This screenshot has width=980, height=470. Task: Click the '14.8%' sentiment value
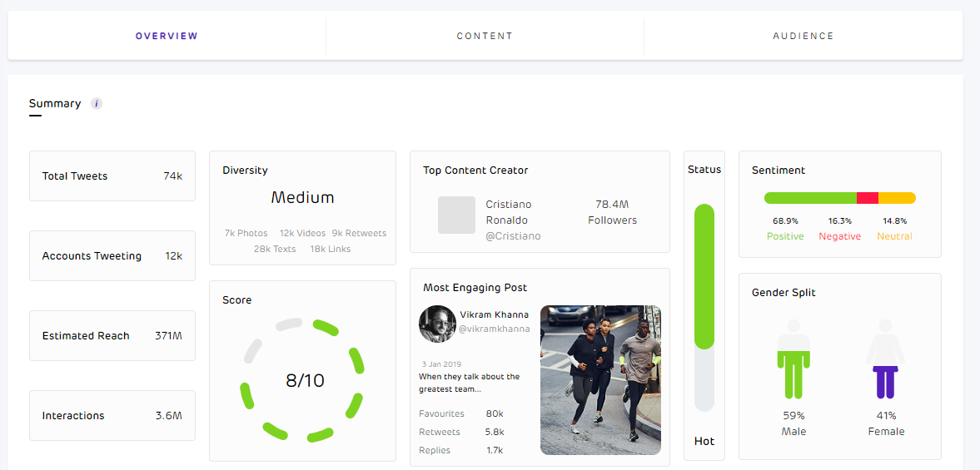894,221
